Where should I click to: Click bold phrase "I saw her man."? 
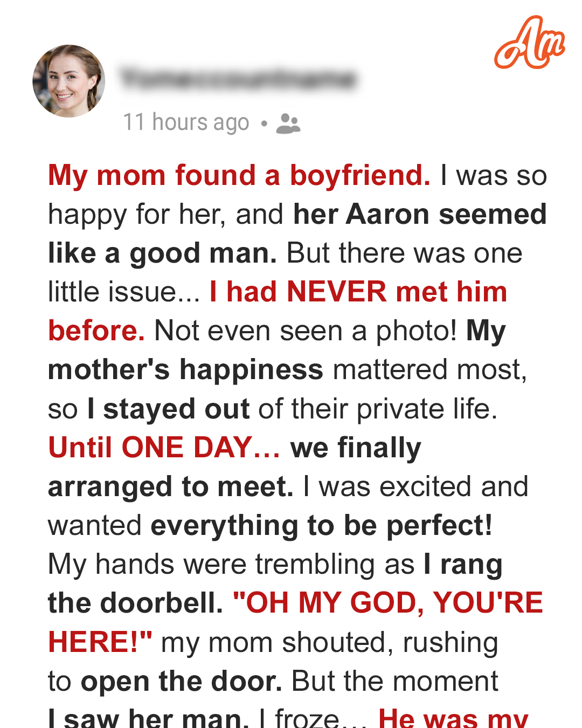point(148,718)
